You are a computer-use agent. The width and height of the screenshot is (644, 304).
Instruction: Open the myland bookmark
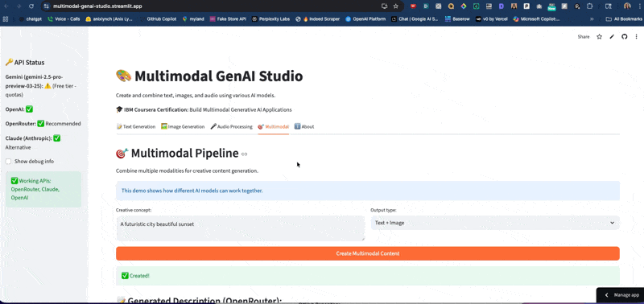coord(193,18)
